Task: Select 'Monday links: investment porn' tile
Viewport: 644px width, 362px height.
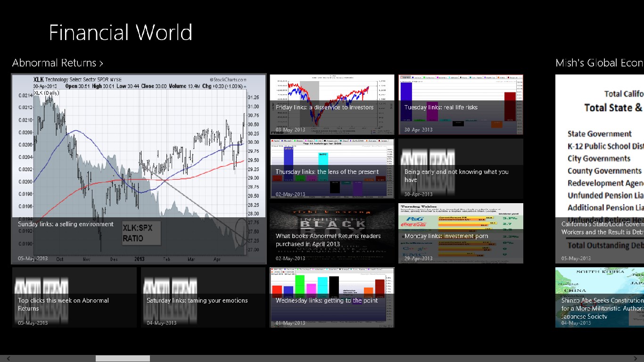Action: tap(461, 233)
